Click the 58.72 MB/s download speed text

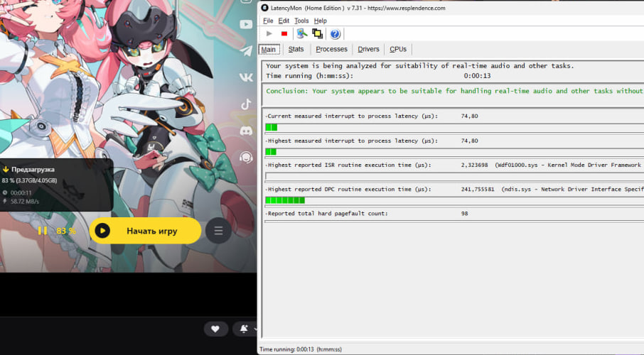click(x=25, y=202)
